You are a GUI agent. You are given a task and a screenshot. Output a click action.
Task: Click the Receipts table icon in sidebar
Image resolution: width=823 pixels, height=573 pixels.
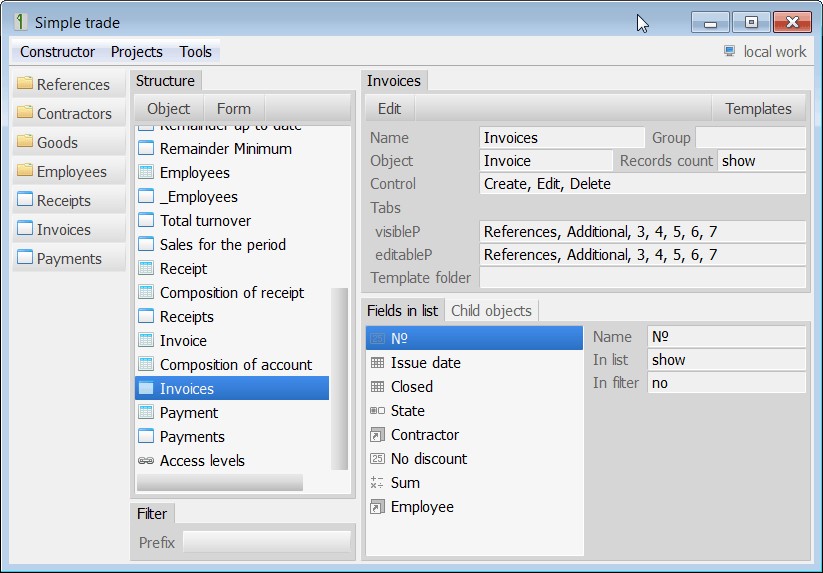click(25, 200)
